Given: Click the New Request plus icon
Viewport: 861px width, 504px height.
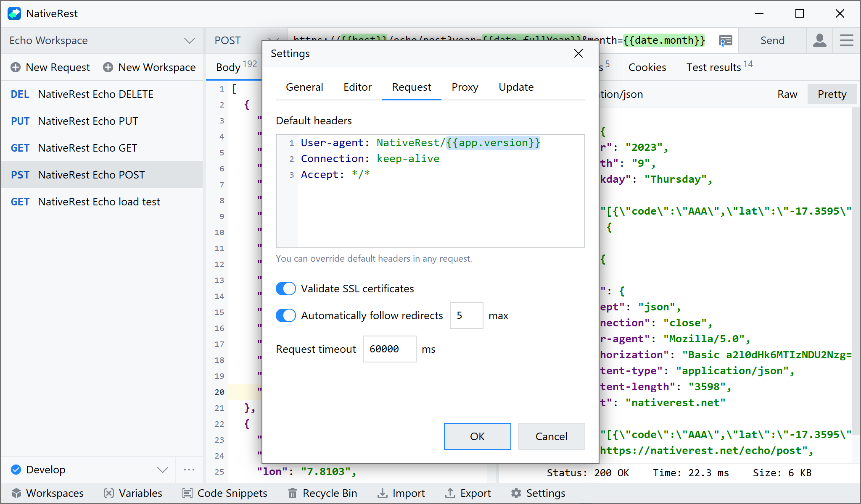Looking at the screenshot, I should pyautogui.click(x=16, y=67).
